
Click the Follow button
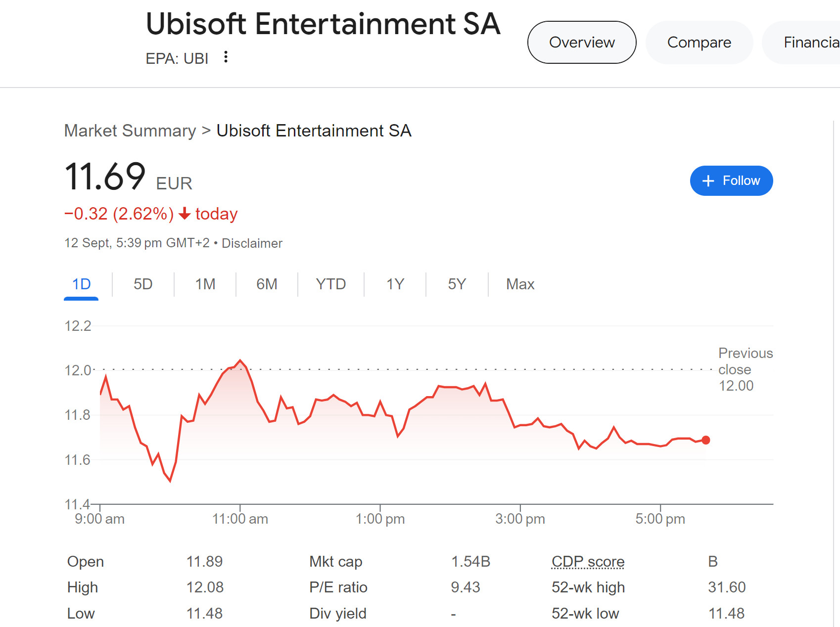pos(731,181)
